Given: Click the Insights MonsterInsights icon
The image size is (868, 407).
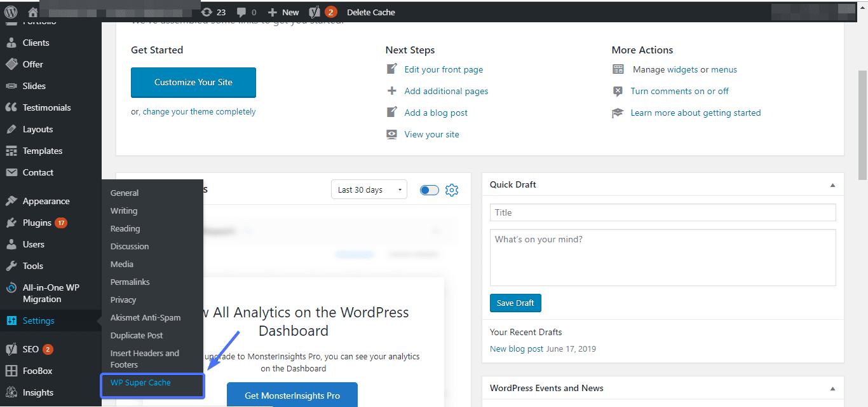Looking at the screenshot, I should pyautogui.click(x=11, y=392).
